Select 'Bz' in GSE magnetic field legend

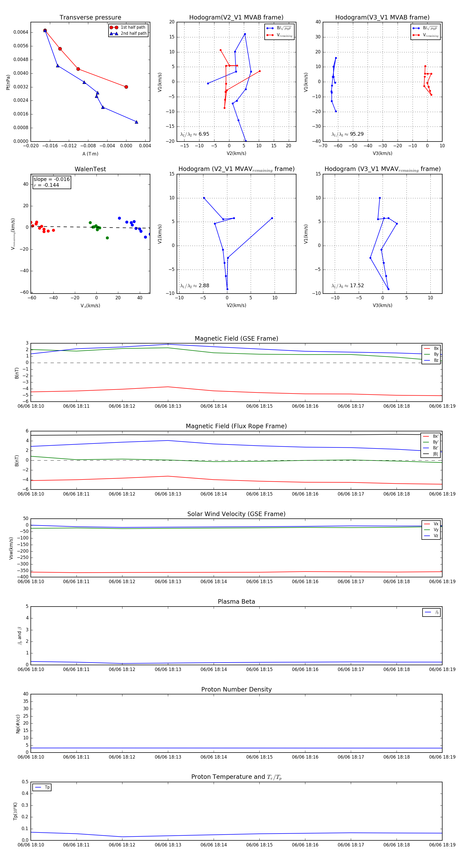pyautogui.click(x=431, y=360)
